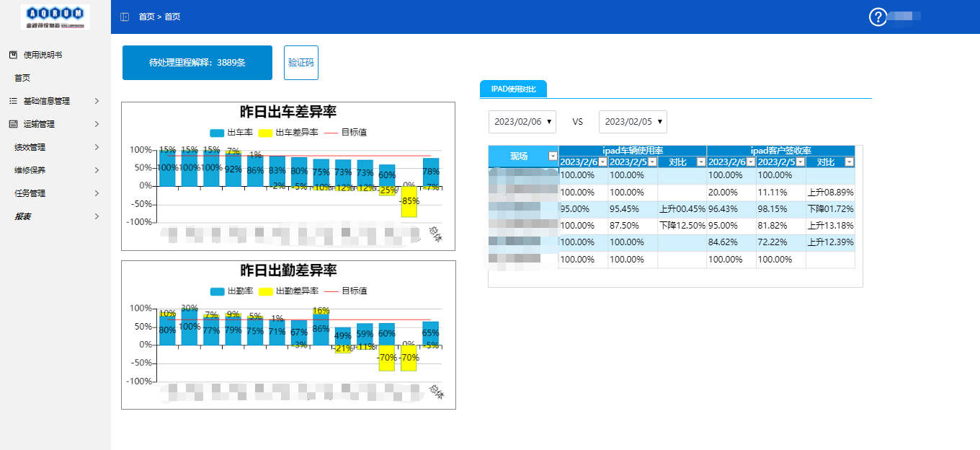Click the yellow -85% bar in 出车差异率 chart

point(409,201)
